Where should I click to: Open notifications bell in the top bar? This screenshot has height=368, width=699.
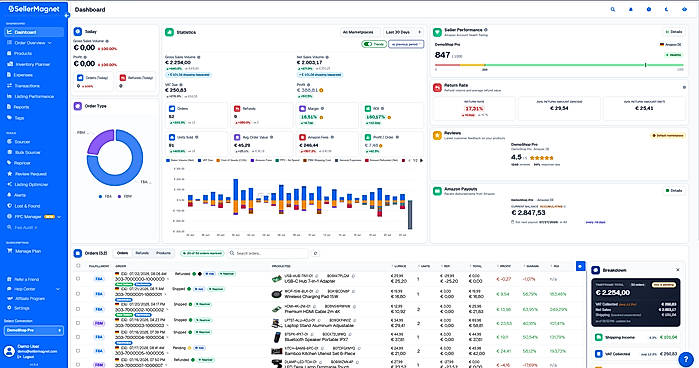631,9
